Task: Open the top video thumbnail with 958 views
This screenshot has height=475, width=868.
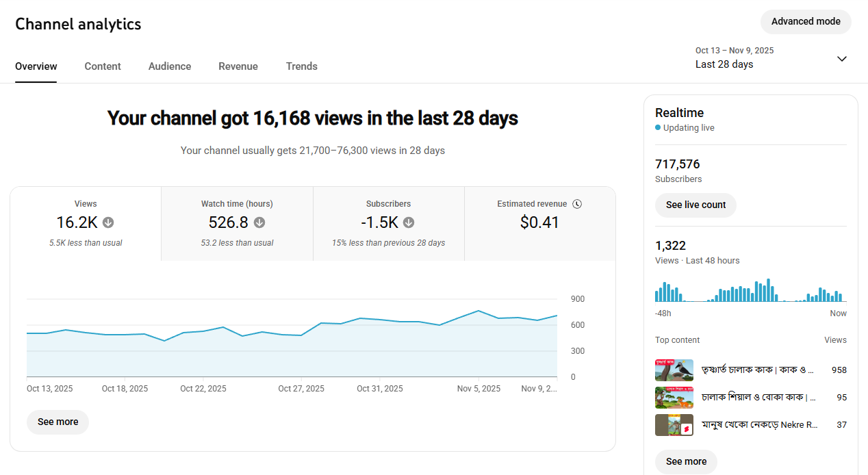Action: pos(674,370)
